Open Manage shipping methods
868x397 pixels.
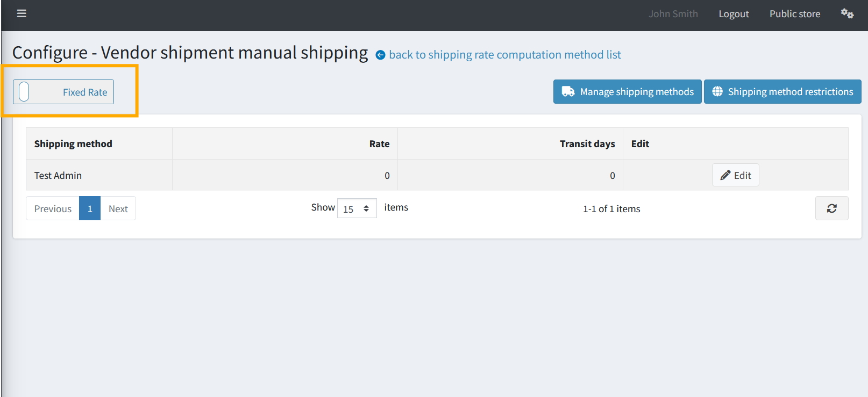pyautogui.click(x=627, y=91)
